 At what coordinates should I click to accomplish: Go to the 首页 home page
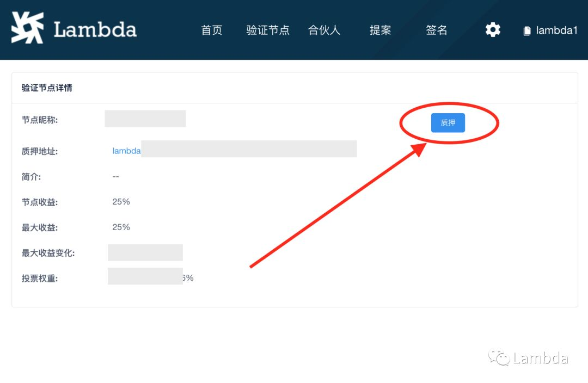(212, 30)
